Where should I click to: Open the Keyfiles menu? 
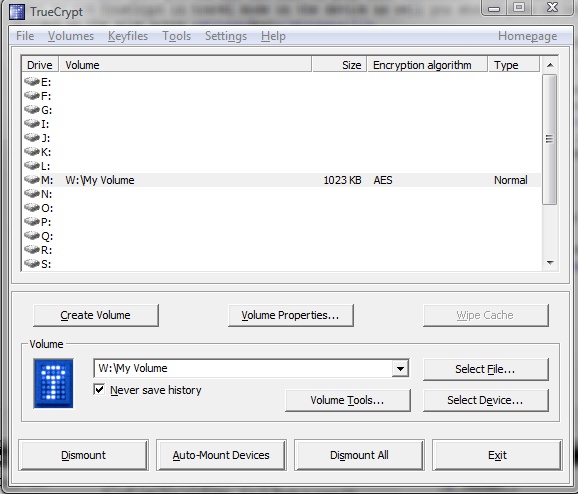point(128,36)
